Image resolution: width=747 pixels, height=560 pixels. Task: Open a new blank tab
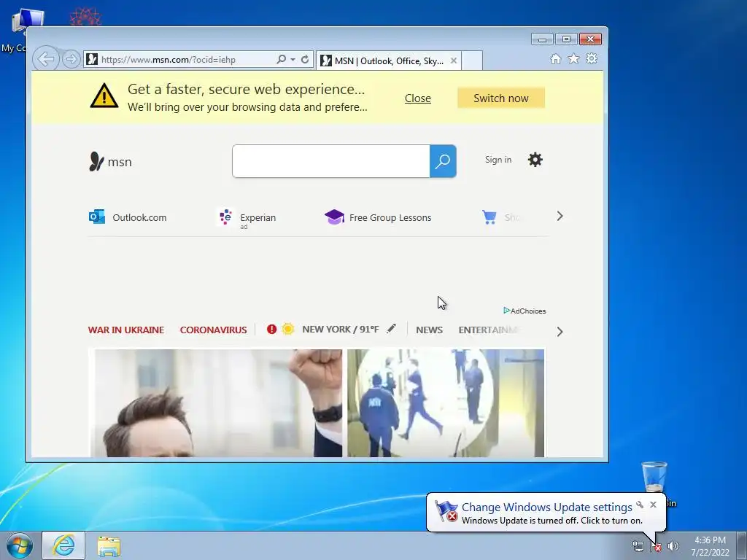[472, 61]
